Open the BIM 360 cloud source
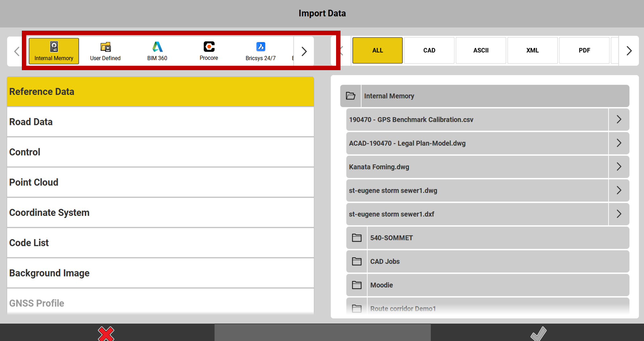 [x=157, y=51]
